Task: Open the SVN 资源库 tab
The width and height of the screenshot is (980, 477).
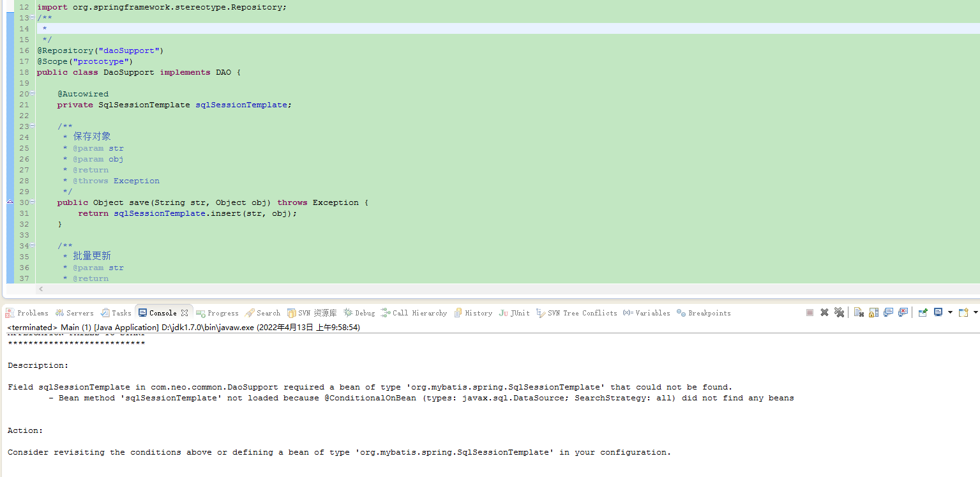Action: [x=312, y=313]
